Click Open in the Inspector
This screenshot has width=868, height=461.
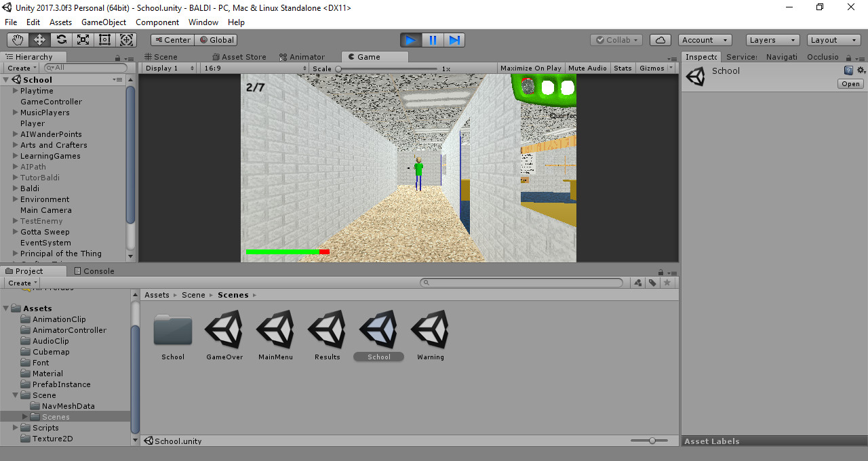tap(850, 83)
